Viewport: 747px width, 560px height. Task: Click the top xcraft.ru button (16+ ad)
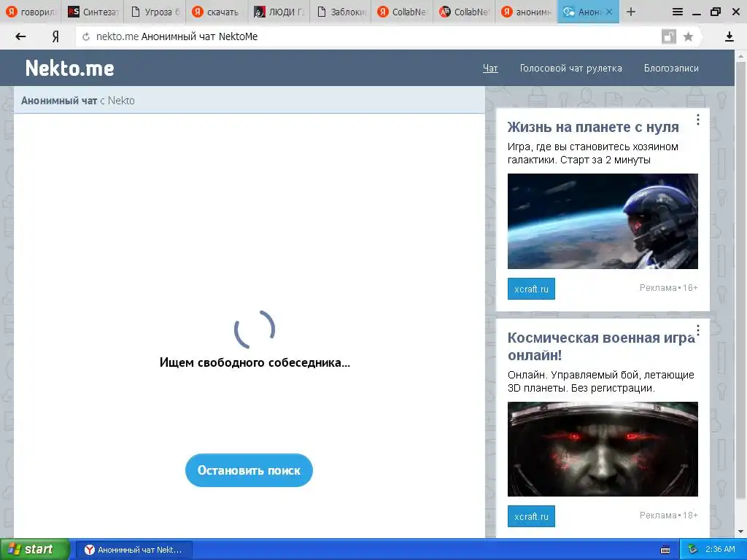click(531, 289)
